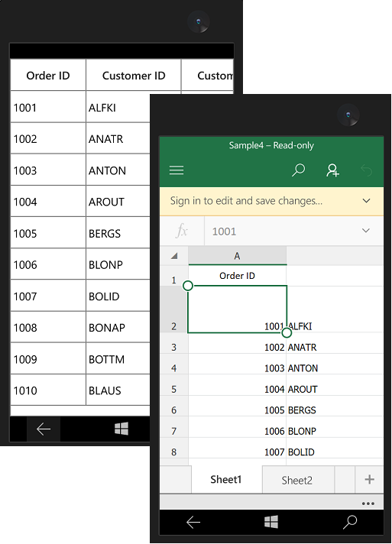Grab the top-left selection handle circle
This screenshot has width=392, height=544.
coord(188,286)
